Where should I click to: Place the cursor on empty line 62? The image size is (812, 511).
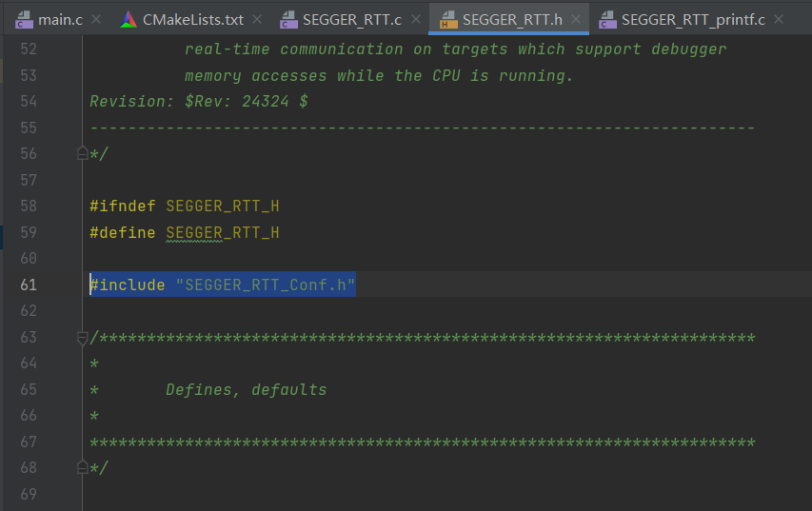(286, 311)
